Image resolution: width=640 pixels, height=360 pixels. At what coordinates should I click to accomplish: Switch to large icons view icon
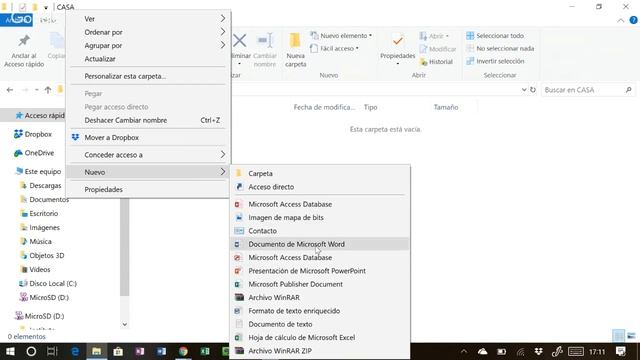[631, 336]
